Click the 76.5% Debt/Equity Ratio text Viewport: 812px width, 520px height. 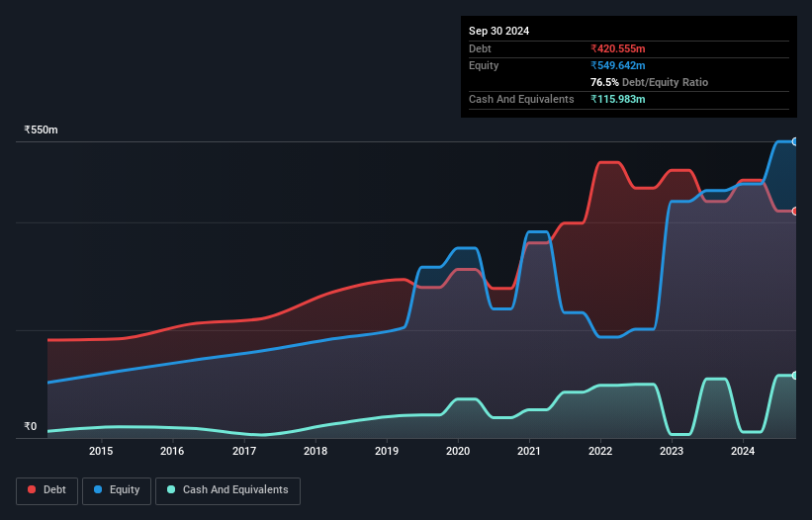click(x=649, y=82)
